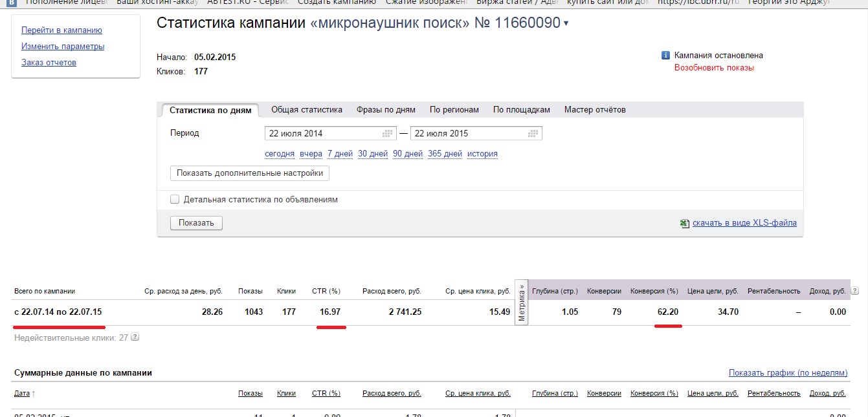The width and height of the screenshot is (868, 417).
Task: Click help icon next to Недействительные клики
Action: [x=135, y=337]
